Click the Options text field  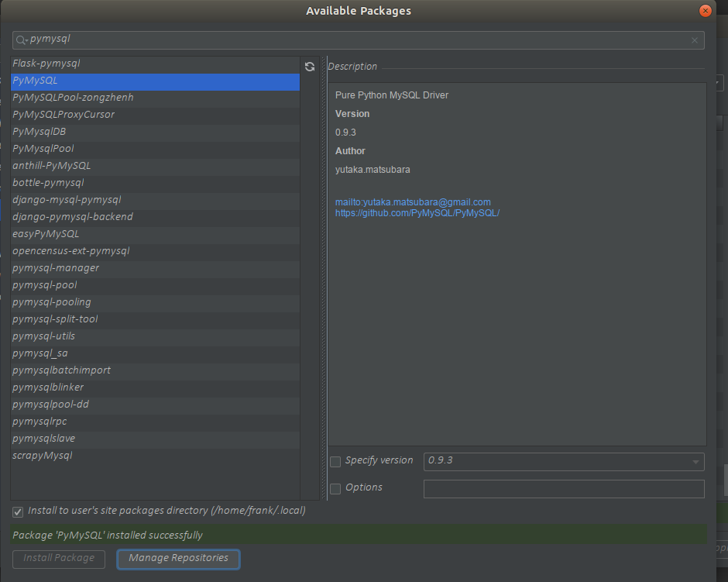tap(564, 489)
